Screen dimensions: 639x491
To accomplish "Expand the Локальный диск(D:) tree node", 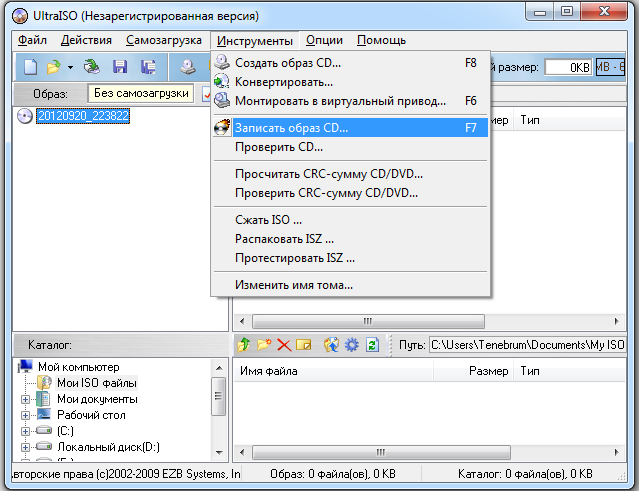I will click(x=25, y=447).
